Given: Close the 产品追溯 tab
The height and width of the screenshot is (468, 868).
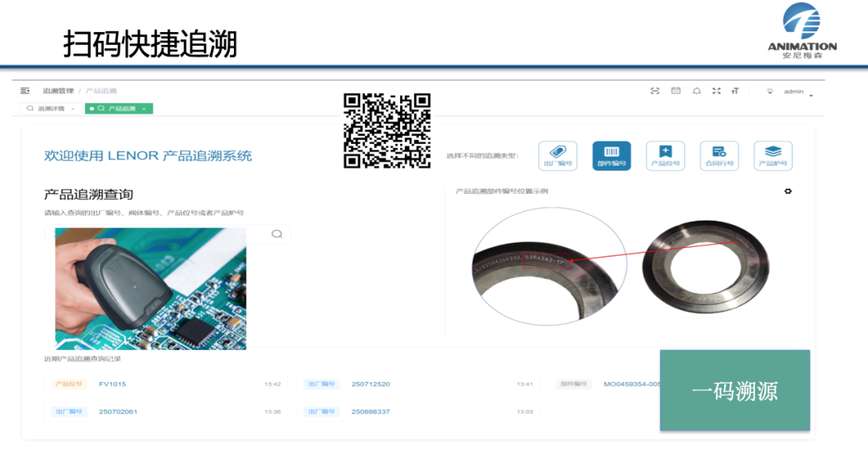Looking at the screenshot, I should tap(144, 109).
